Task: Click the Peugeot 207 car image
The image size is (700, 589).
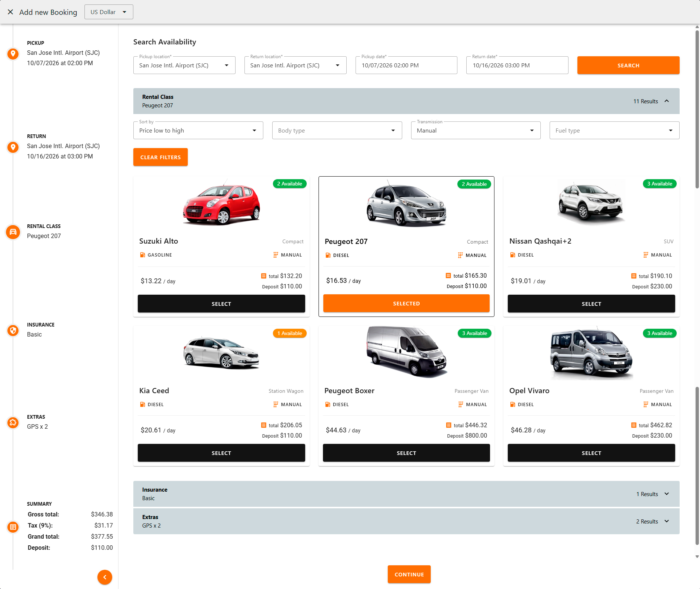Action: point(406,204)
